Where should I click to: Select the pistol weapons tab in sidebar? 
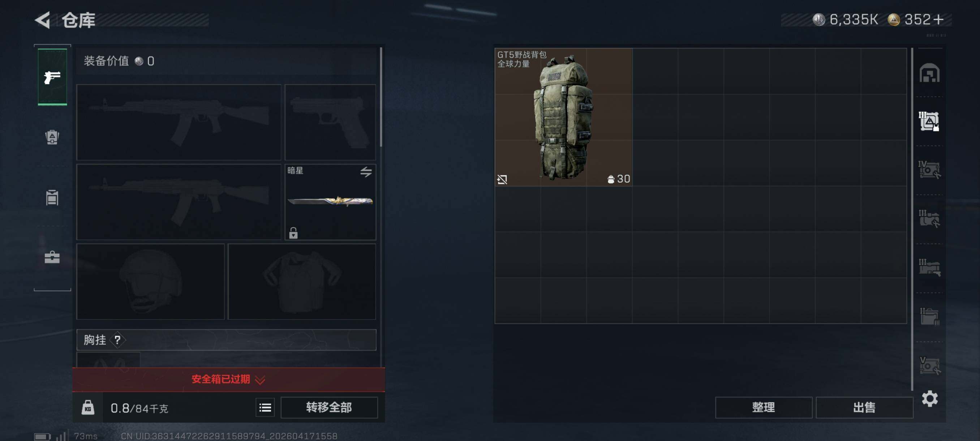point(52,77)
